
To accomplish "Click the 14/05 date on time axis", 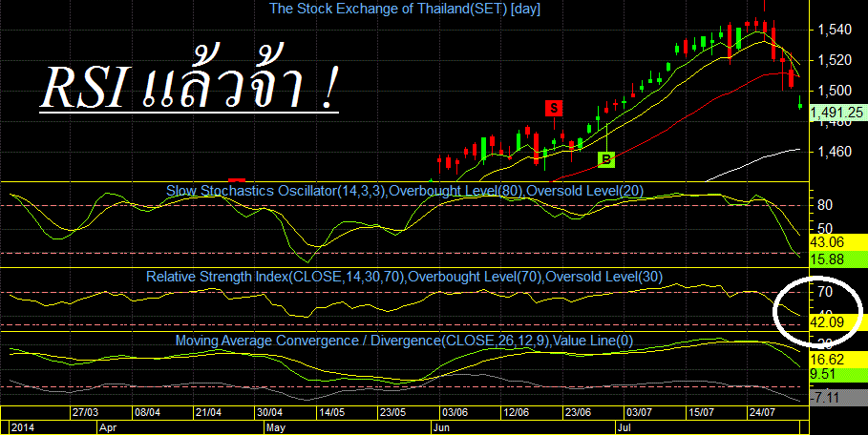I will (x=331, y=412).
